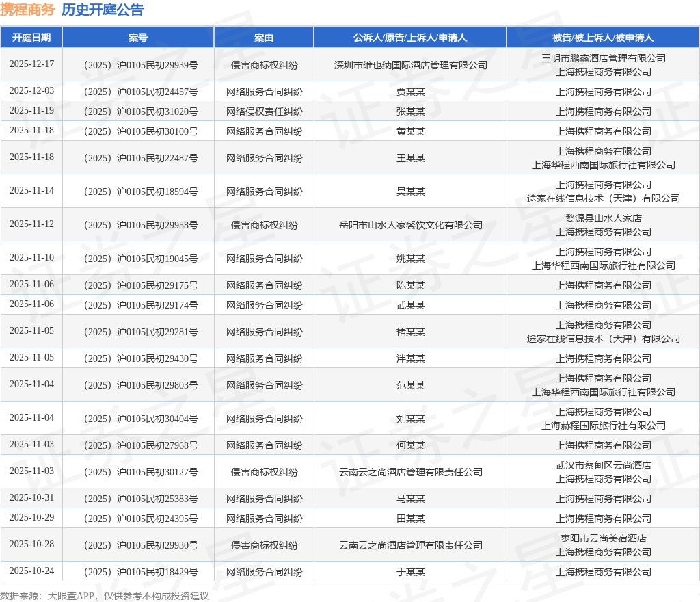Click plaintiff name 泮某某

click(411, 358)
